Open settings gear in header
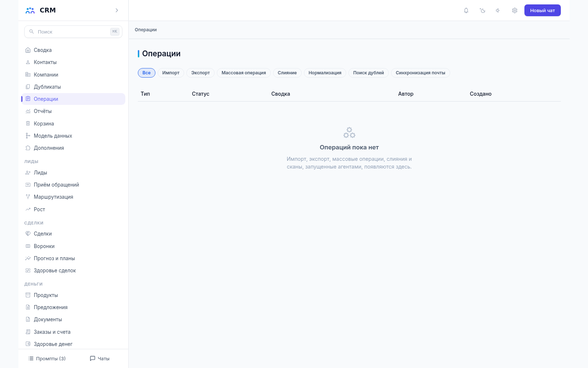The image size is (588, 368). [x=514, y=10]
